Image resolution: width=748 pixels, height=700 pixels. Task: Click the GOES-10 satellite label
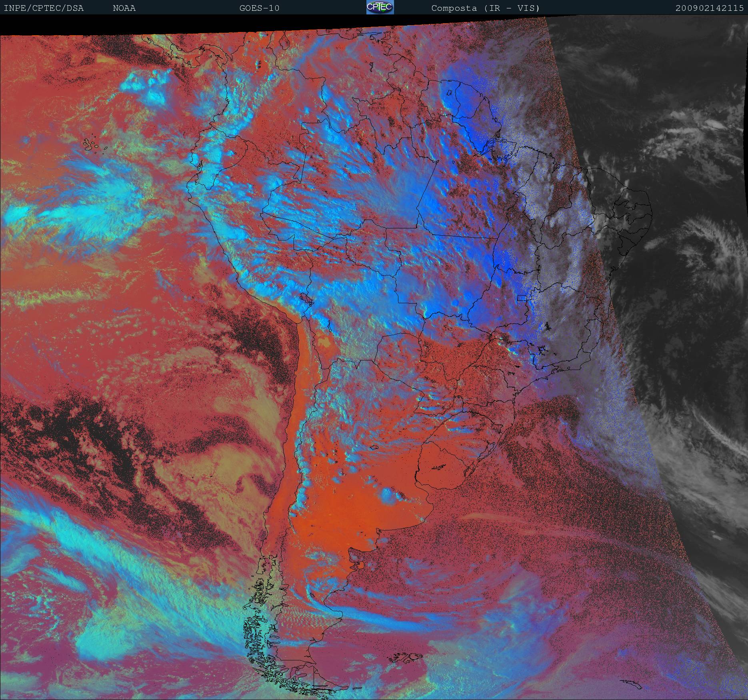259,8
